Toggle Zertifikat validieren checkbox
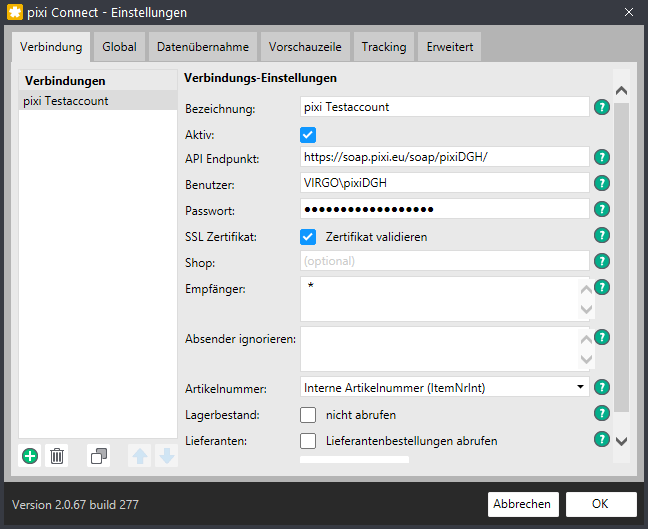The width and height of the screenshot is (648, 529). point(308,237)
